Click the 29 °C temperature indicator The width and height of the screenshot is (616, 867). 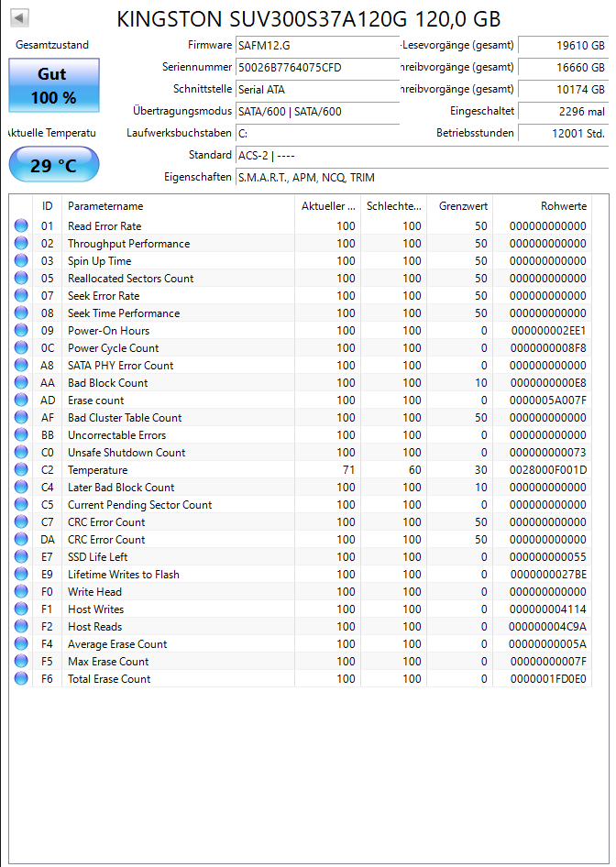pyautogui.click(x=54, y=165)
